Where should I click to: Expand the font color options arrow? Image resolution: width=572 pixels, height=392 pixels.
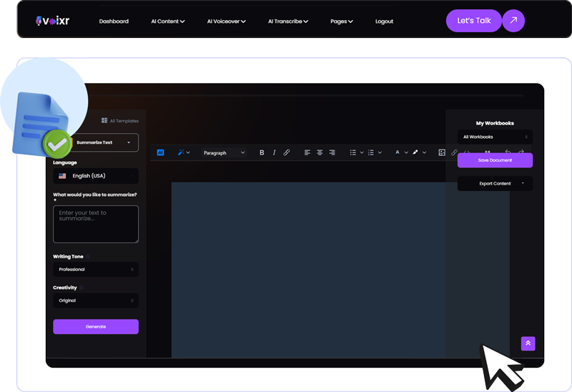pos(406,152)
